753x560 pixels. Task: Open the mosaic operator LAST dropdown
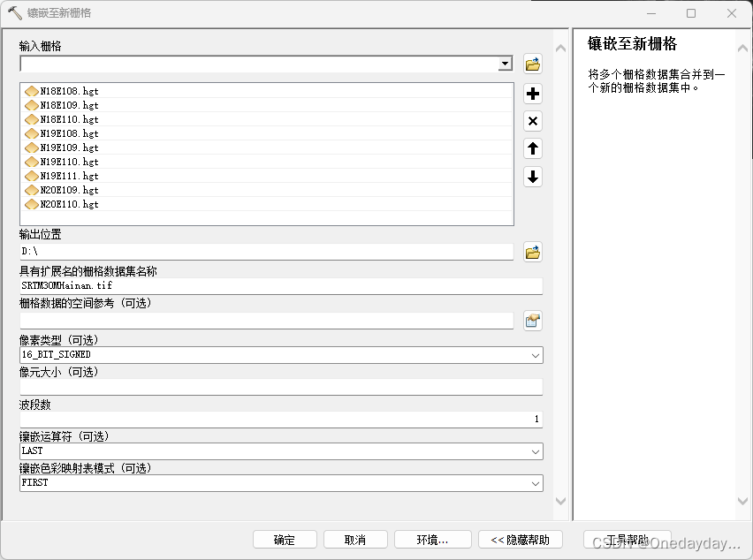tap(536, 450)
